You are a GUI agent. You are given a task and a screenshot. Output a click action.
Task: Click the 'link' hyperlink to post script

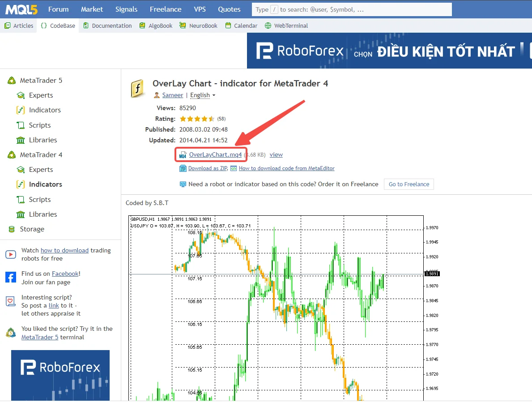click(x=54, y=306)
